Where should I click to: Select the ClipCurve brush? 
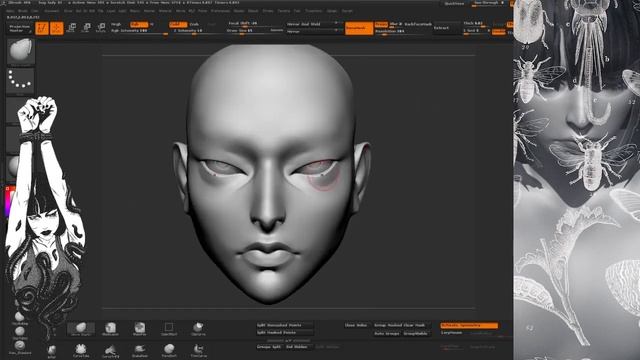click(x=198, y=328)
